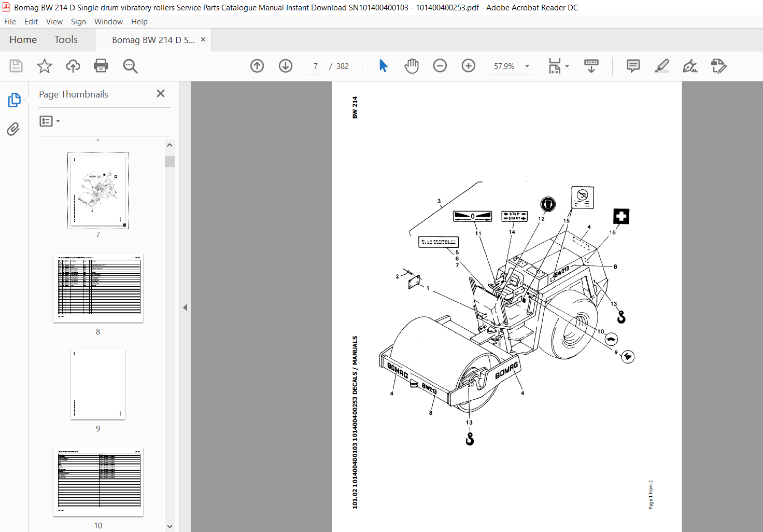Select the Bomag BW 214 D document tab
The width and height of the screenshot is (763, 532).
point(153,40)
